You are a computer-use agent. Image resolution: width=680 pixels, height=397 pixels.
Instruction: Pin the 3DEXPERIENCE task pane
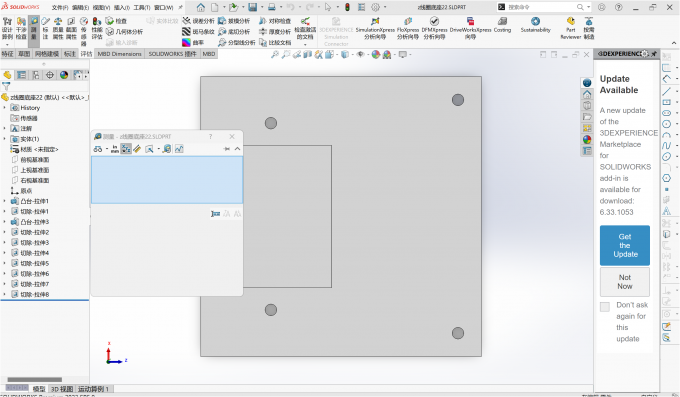click(654, 54)
